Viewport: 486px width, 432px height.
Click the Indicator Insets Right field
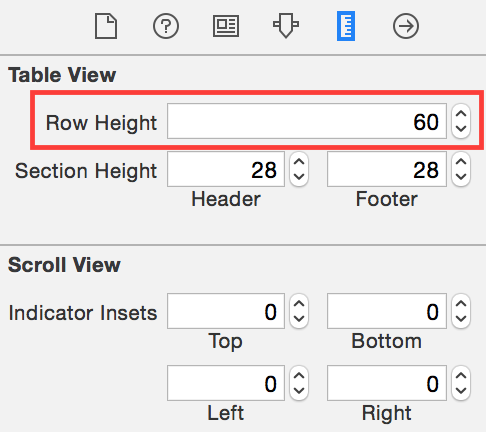(387, 383)
